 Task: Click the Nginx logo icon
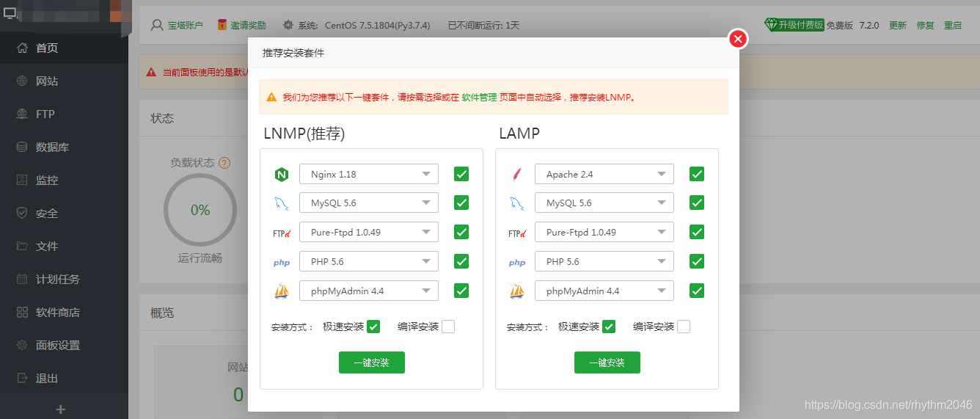click(x=282, y=175)
